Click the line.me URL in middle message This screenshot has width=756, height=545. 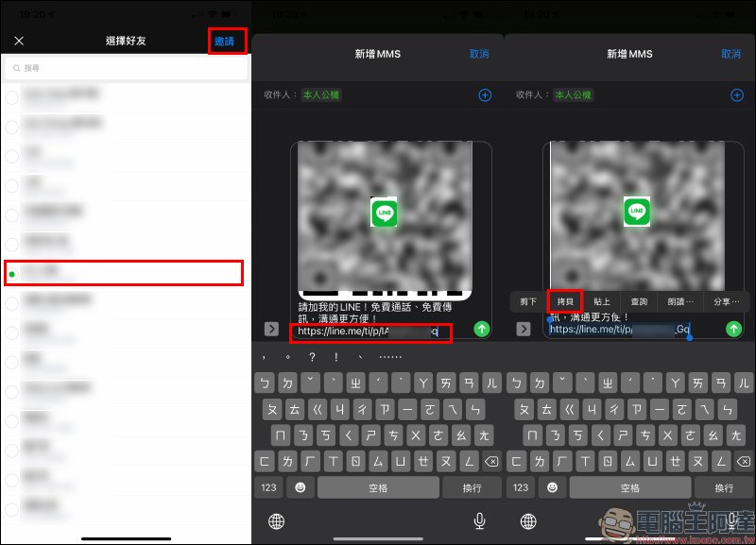(x=368, y=331)
